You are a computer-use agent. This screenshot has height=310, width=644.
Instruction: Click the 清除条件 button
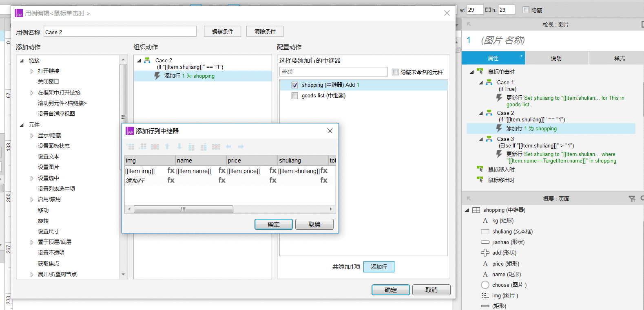(x=265, y=31)
